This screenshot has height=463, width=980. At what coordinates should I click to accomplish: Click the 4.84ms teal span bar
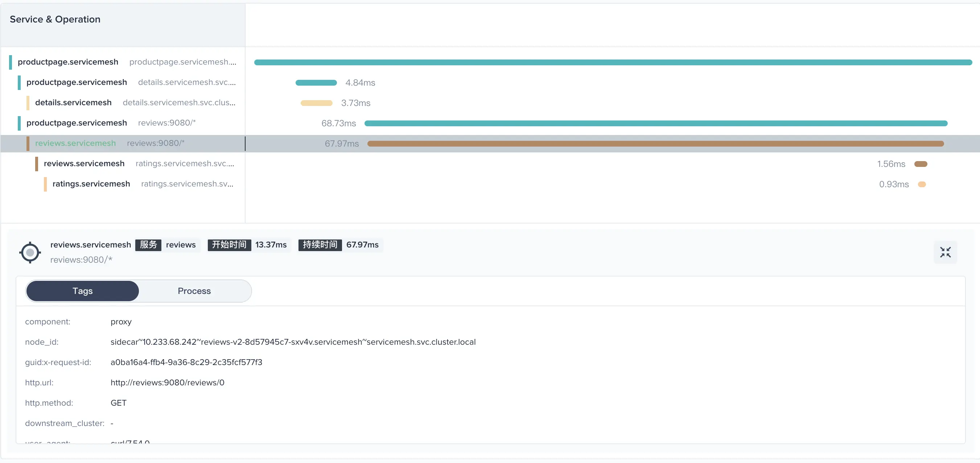316,83
